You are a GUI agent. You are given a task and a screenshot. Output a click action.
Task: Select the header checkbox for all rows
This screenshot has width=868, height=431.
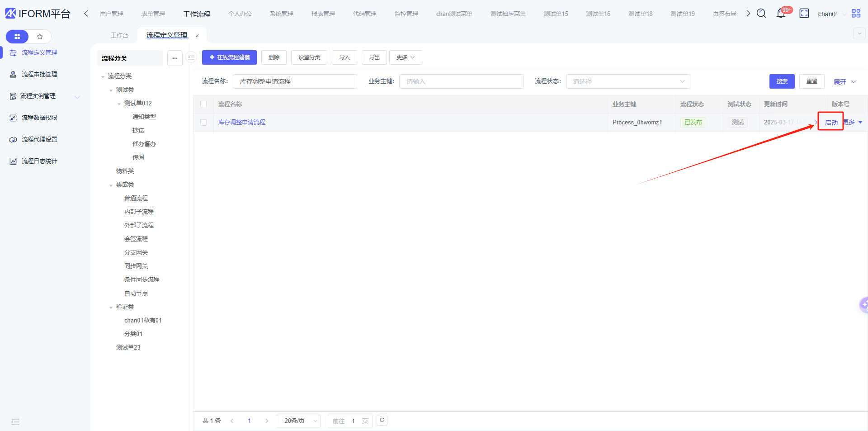pyautogui.click(x=203, y=104)
